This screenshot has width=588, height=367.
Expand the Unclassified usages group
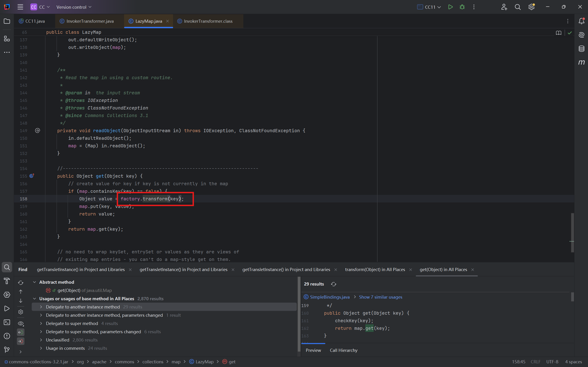[41, 340]
